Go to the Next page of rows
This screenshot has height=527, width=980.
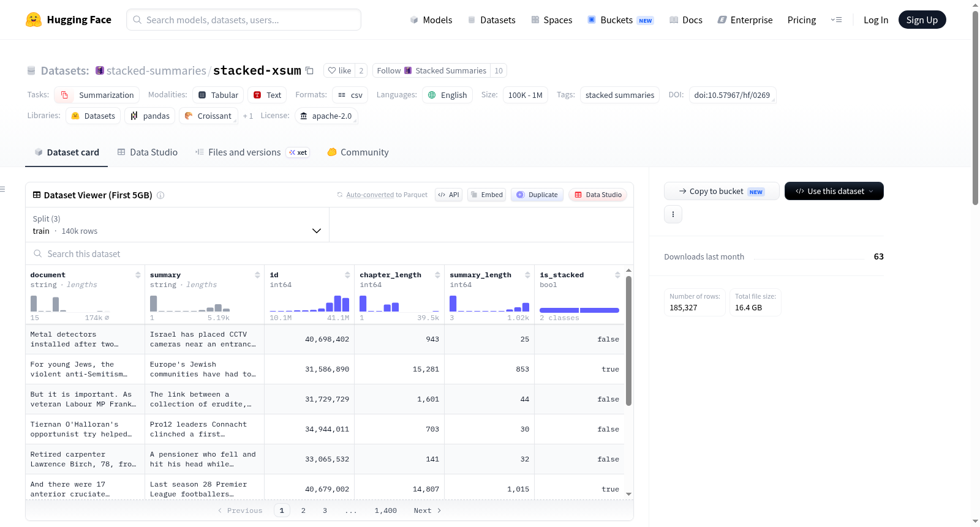[x=428, y=510]
